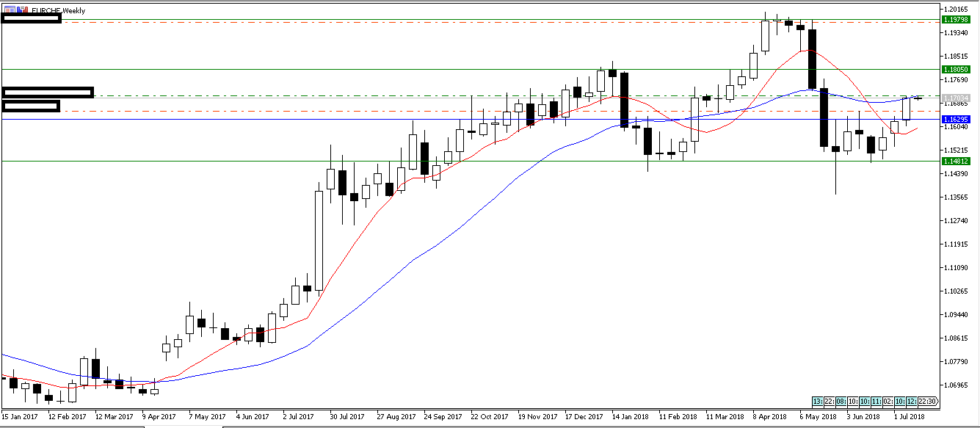
Task: Click the 17 Dec 2017 date label
Action: pyautogui.click(x=584, y=417)
